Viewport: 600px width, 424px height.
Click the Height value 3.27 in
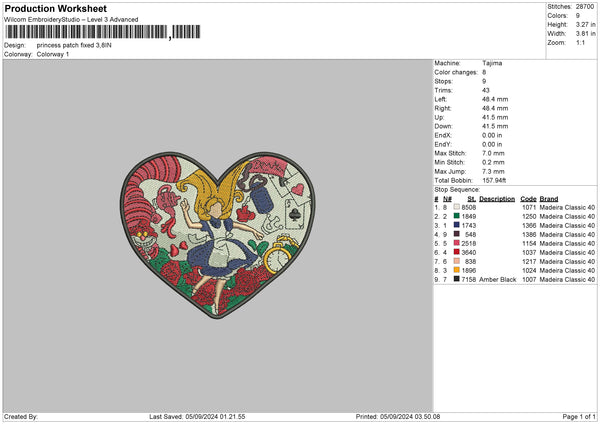585,24
